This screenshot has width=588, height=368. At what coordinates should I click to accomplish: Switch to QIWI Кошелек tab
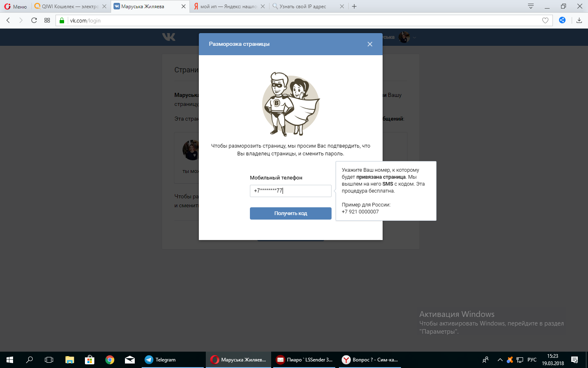click(70, 7)
